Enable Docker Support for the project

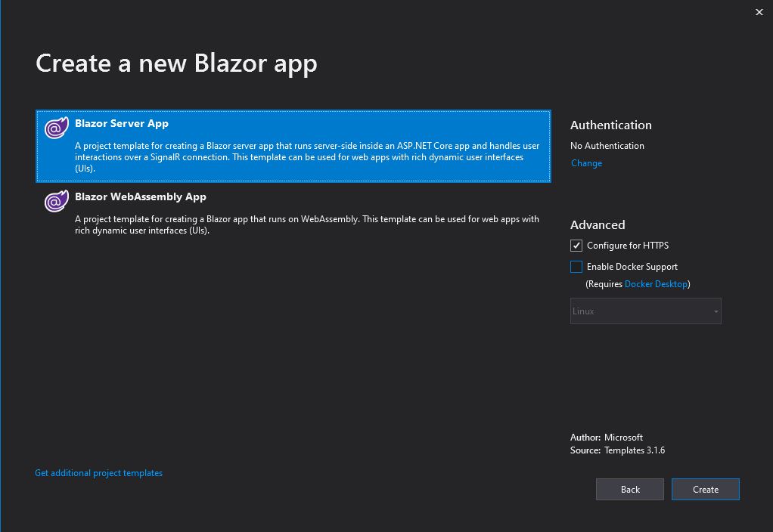point(576,266)
